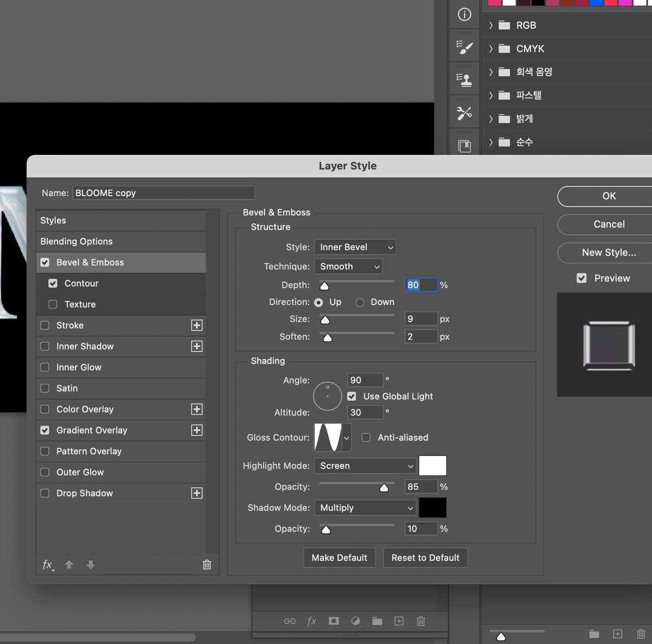Click the fx add layer style icon in Layers panel
Viewport: 652px width, 644px height.
[312, 621]
